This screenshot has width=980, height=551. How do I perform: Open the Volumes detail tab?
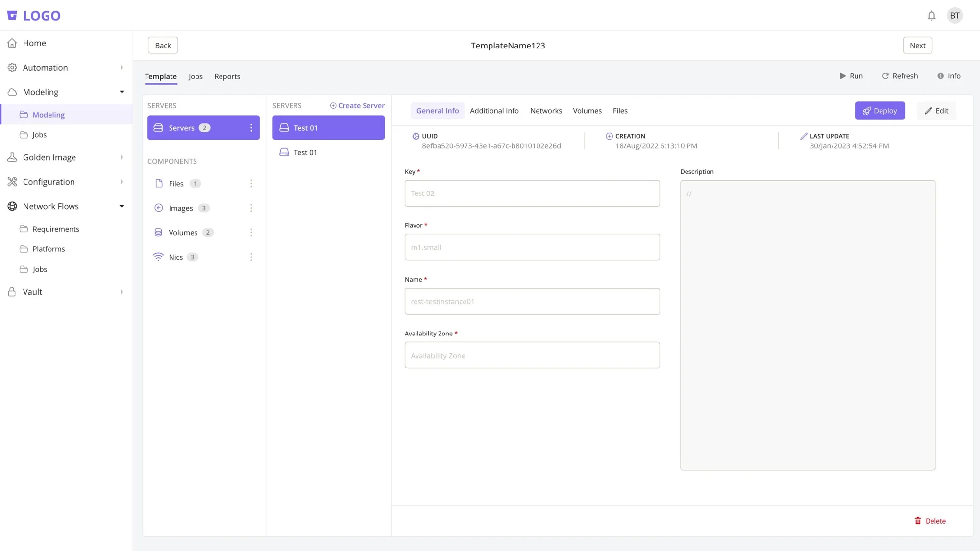click(x=587, y=111)
